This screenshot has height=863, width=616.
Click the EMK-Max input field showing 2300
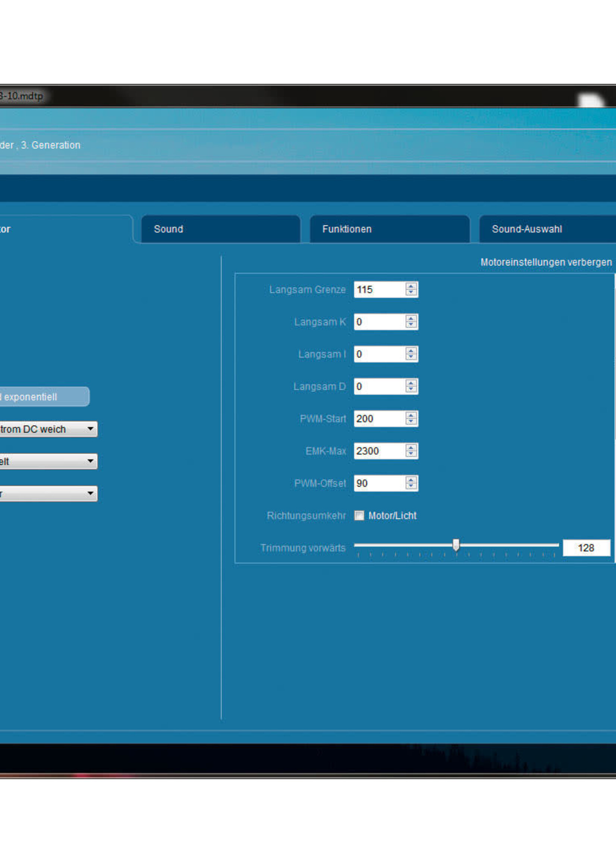[379, 451]
